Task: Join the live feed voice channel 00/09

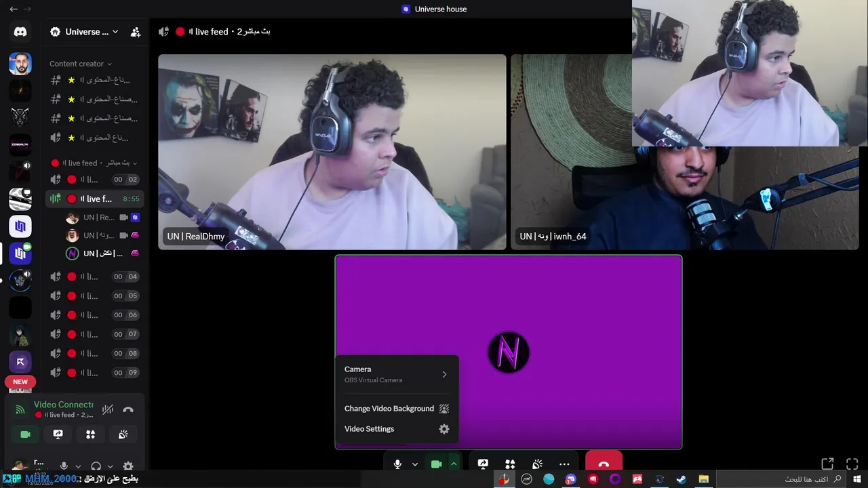Action: (x=94, y=372)
